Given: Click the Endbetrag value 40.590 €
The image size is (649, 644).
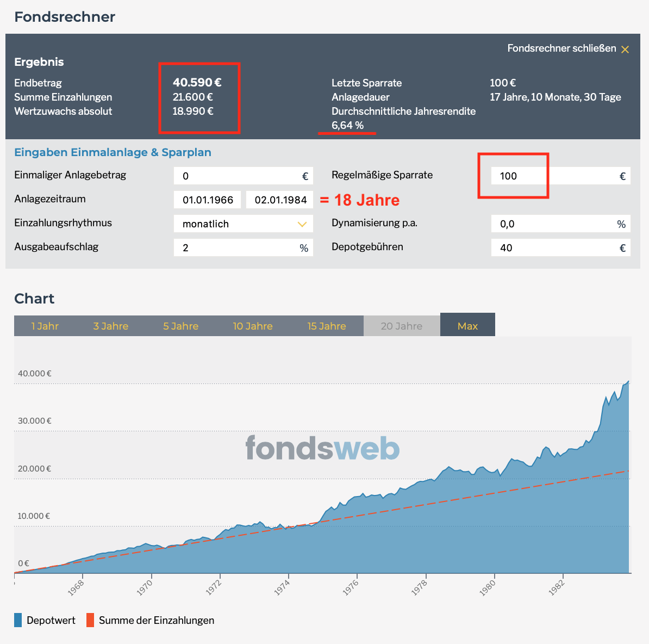Looking at the screenshot, I should coord(197,83).
